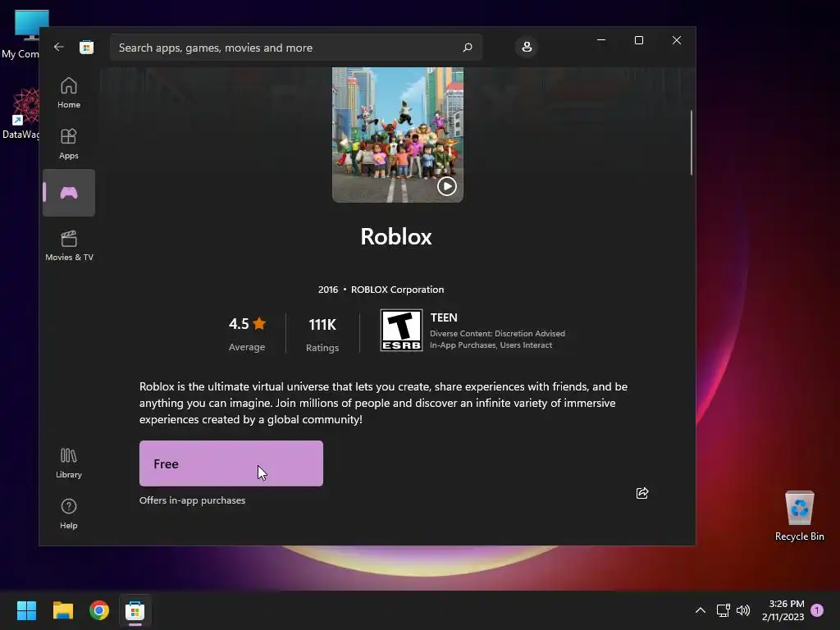Image resolution: width=840 pixels, height=630 pixels.
Task: Click the 'Offers in-app purchases' text
Action: tap(192, 500)
